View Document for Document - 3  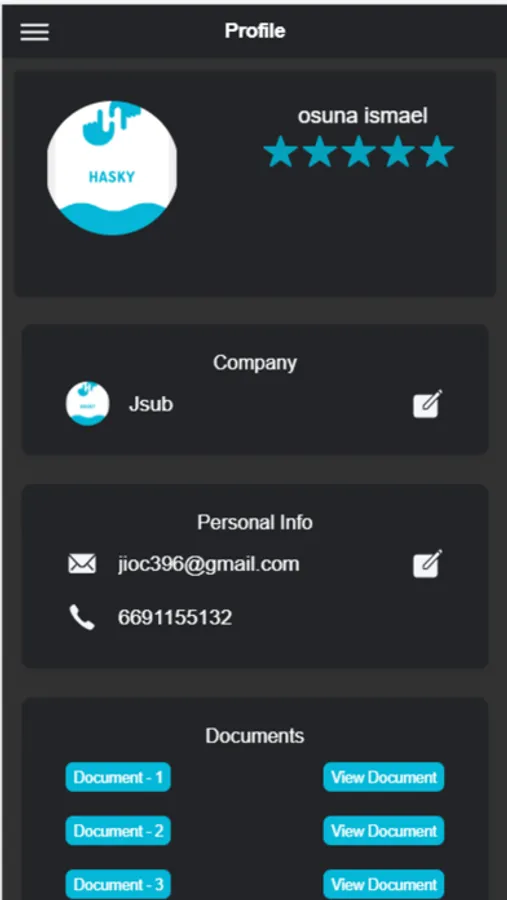click(x=384, y=884)
